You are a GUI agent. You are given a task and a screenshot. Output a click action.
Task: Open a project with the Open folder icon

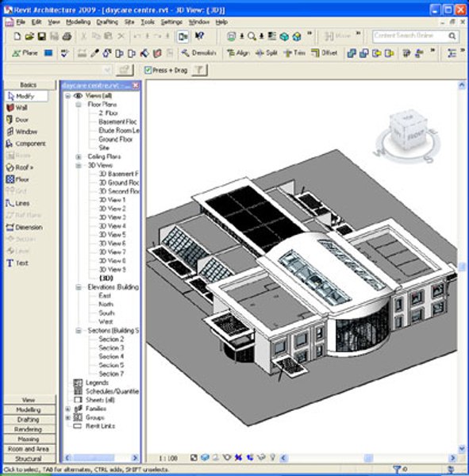pos(29,36)
